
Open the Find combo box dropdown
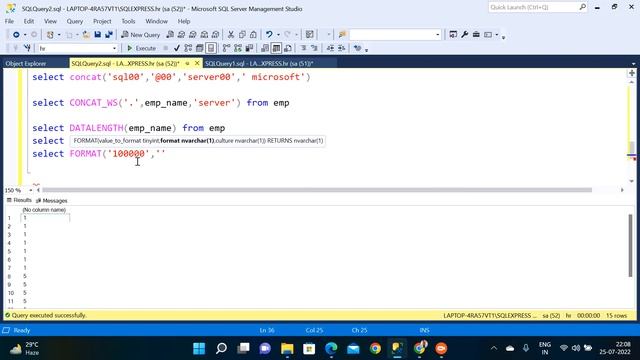point(438,35)
